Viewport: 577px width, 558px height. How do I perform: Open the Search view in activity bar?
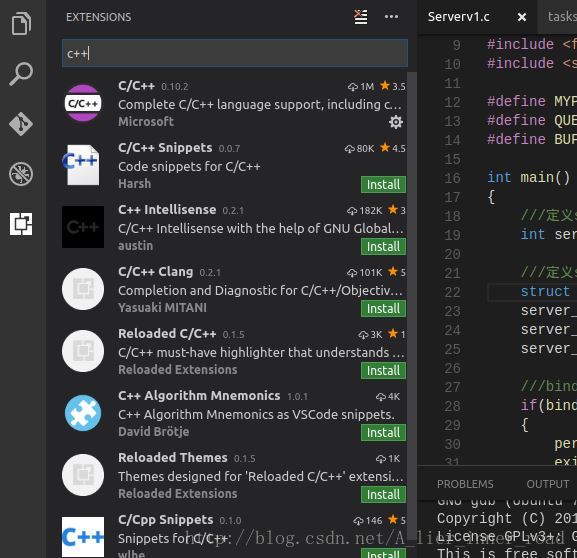(x=21, y=74)
